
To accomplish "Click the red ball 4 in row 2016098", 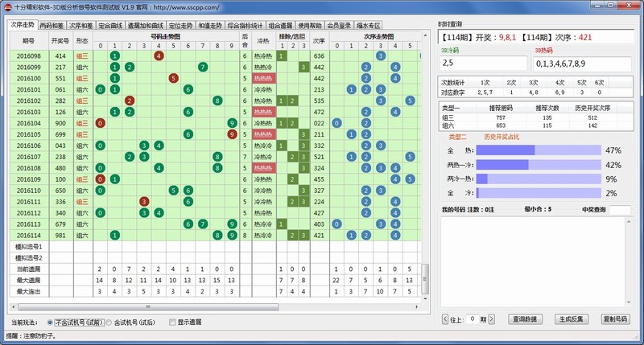I will tap(159, 55).
